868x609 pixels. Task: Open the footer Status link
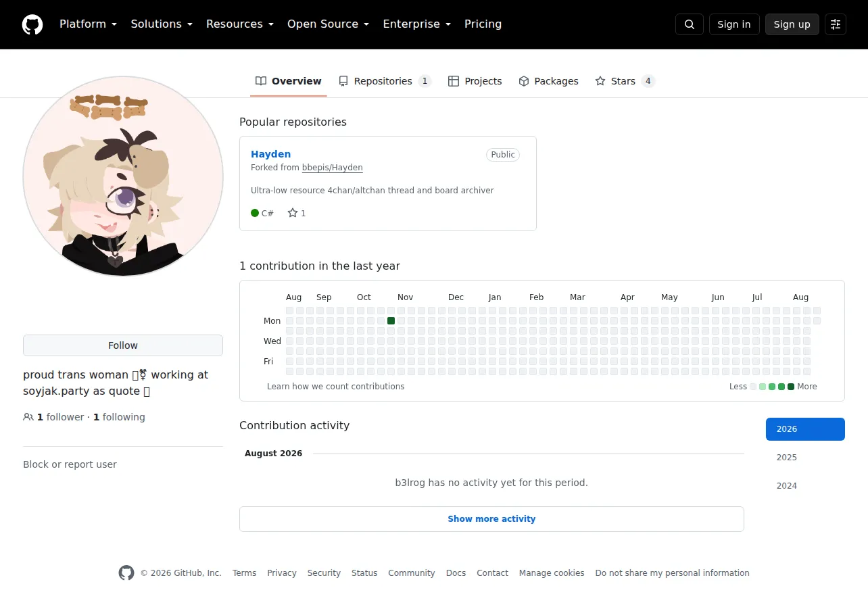[x=364, y=573]
